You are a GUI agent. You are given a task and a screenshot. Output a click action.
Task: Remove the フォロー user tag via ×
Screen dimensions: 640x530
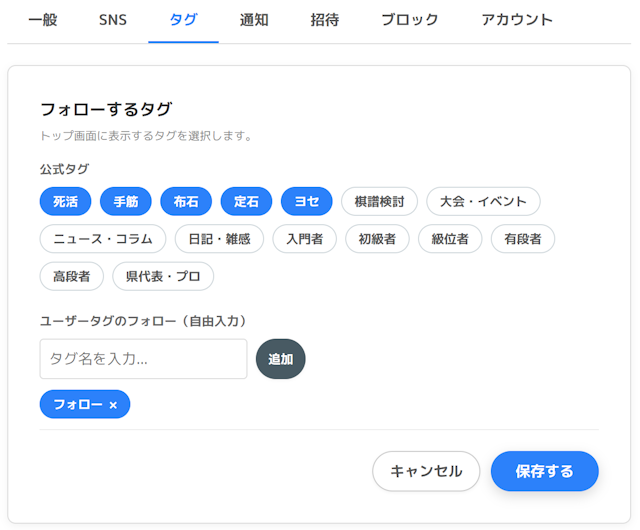[x=113, y=405]
